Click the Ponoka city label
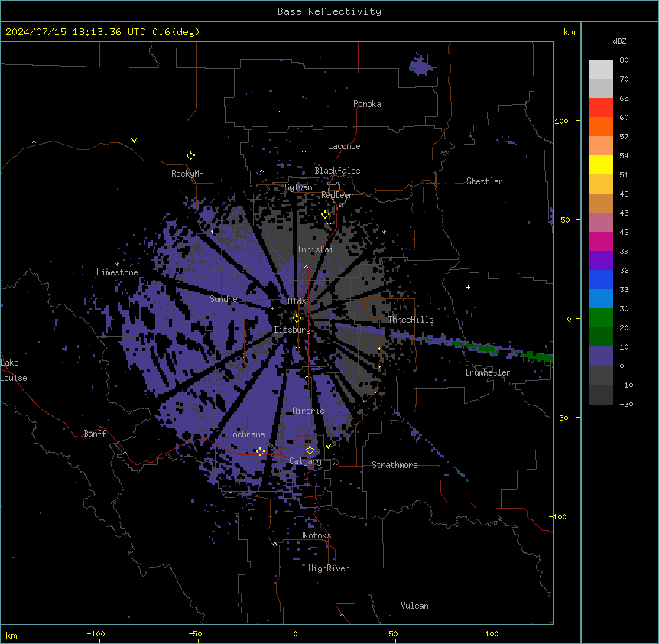 pyautogui.click(x=367, y=104)
